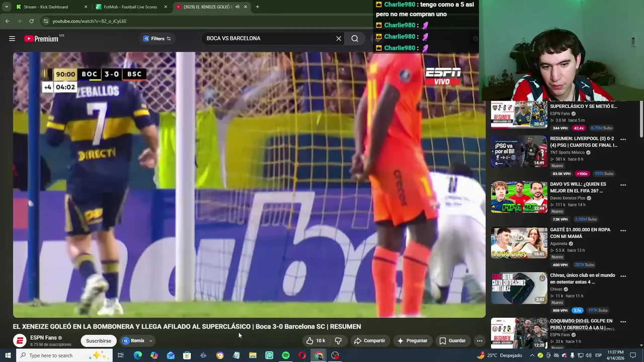Close the FotMob tab

tap(166, 7)
